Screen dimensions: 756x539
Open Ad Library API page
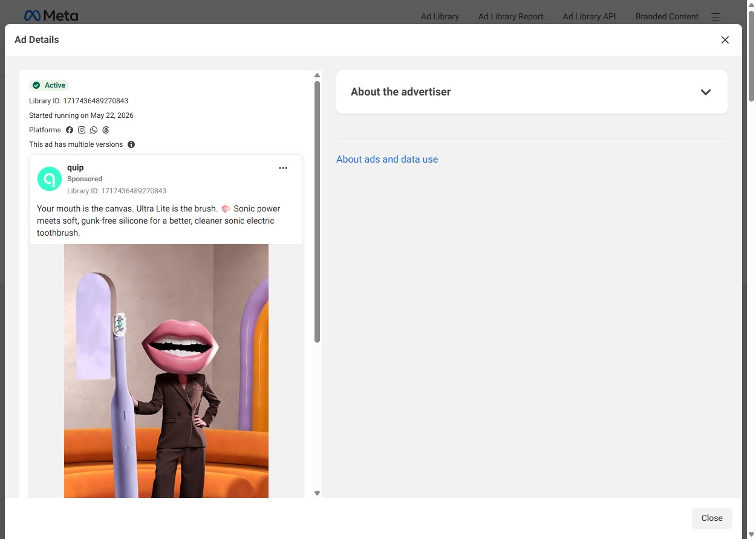[x=589, y=16]
